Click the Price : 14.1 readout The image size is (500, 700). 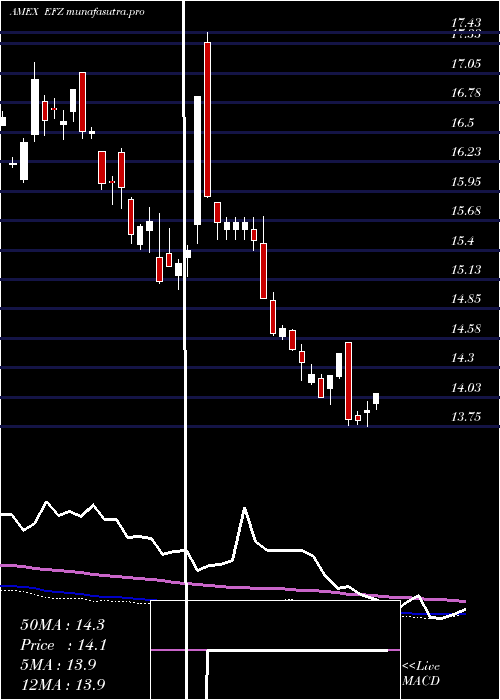62,645
